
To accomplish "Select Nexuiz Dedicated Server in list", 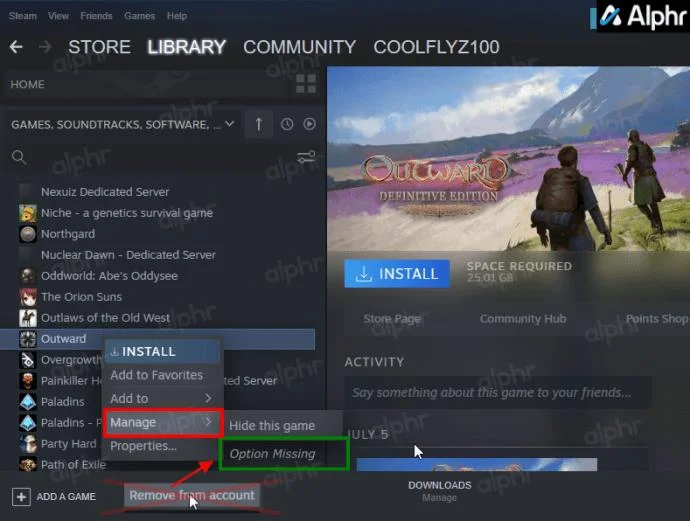I will [105, 192].
